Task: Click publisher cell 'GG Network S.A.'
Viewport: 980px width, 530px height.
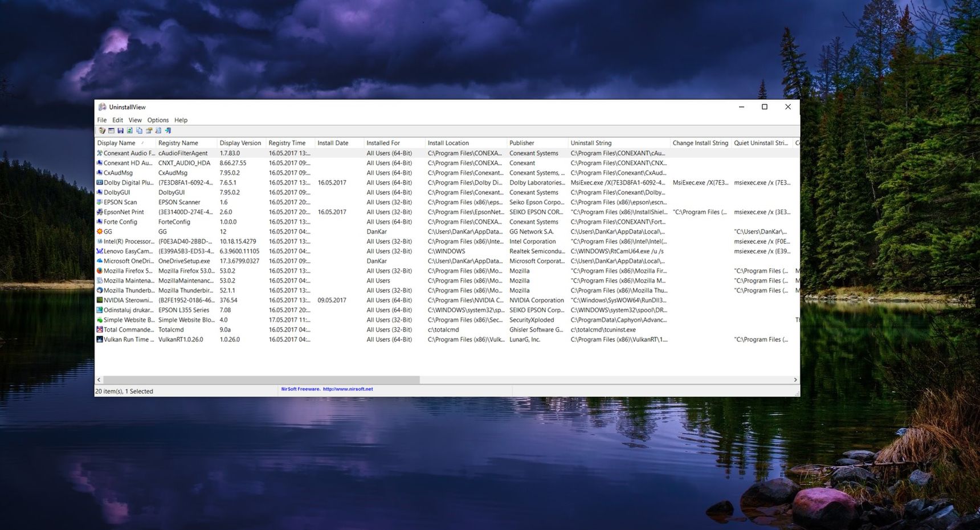Action: (532, 231)
